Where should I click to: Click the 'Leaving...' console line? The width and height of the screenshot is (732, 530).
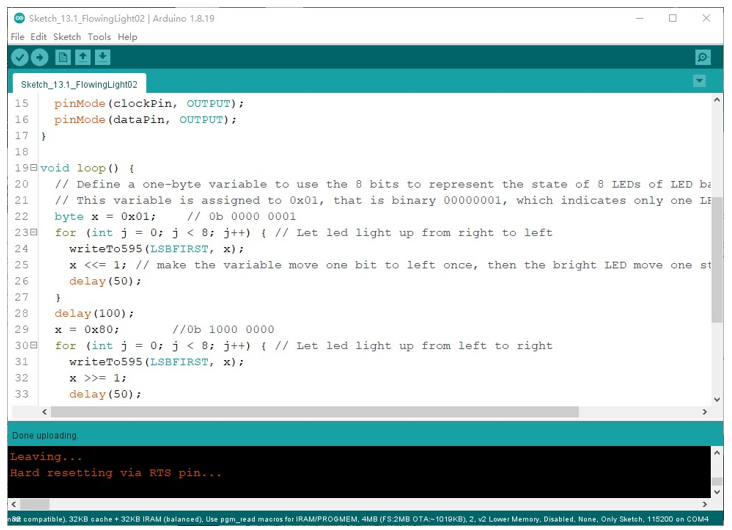[x=46, y=457]
